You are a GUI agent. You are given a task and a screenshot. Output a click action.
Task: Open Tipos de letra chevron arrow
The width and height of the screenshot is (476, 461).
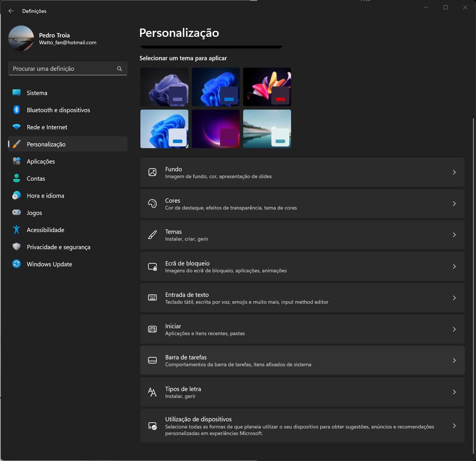click(454, 392)
